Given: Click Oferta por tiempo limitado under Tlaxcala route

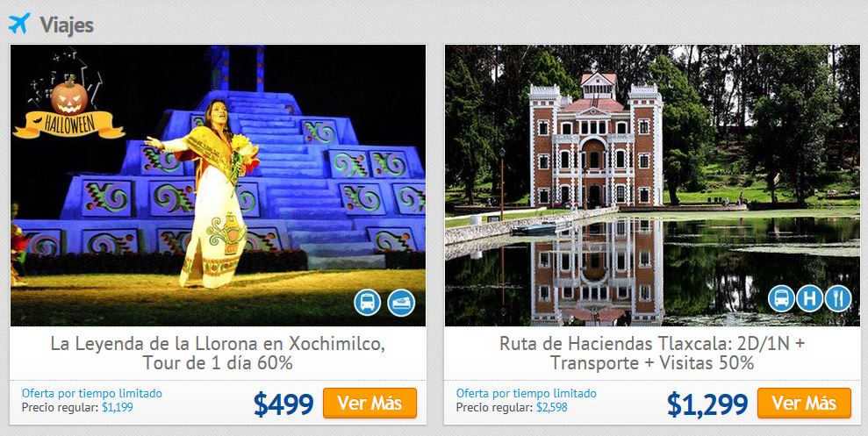Looking at the screenshot, I should click(x=527, y=393).
